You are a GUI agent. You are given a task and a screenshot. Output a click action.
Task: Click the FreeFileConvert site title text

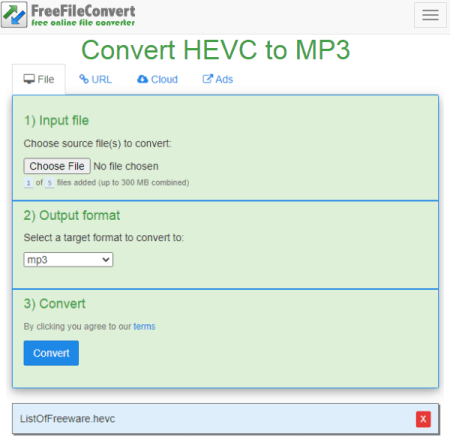tap(83, 11)
